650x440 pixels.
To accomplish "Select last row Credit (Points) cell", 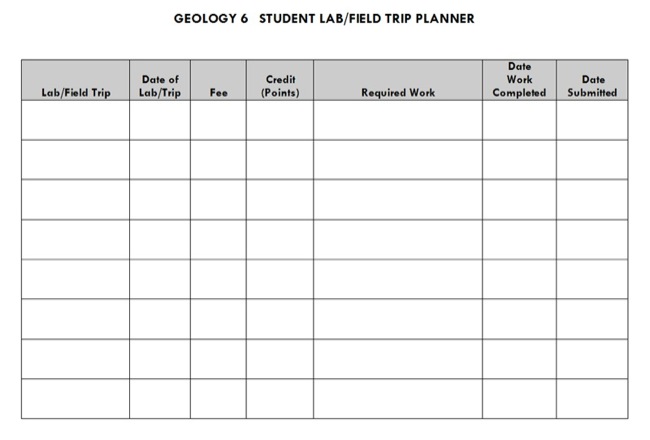I will [279, 398].
